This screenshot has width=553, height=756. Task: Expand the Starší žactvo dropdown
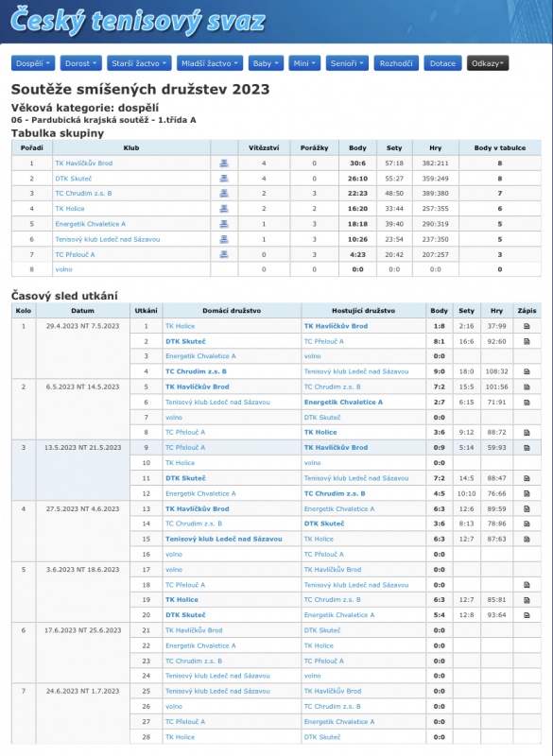[139, 63]
